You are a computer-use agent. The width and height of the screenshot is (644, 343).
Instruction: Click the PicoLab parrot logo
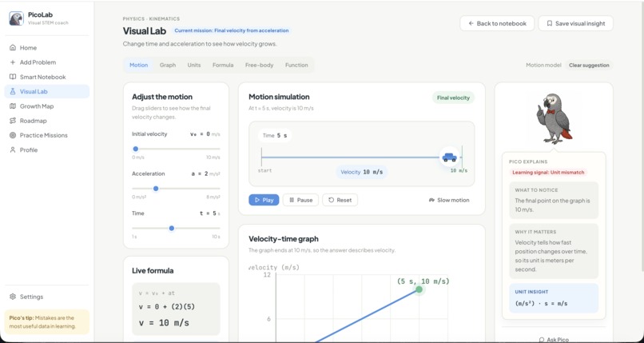coord(16,18)
